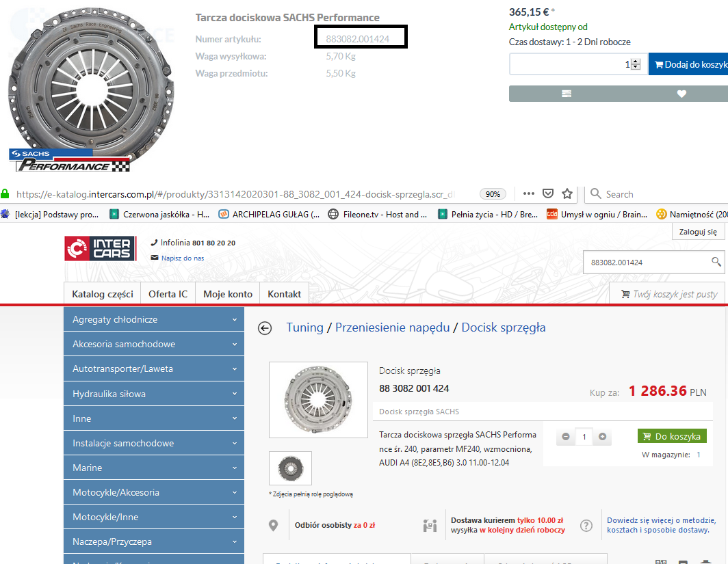Expand Instalacje samochodowe category
Viewport: 728px width, 564px height.
154,443
